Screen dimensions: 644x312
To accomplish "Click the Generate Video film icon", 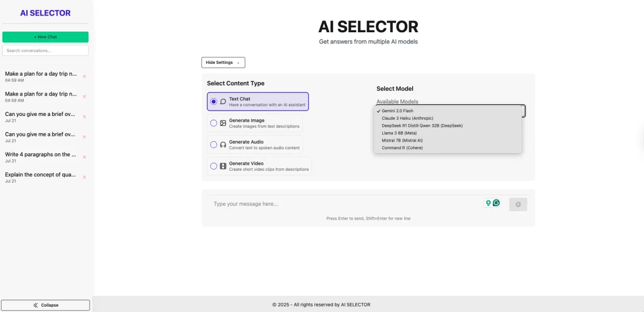I will coord(223,166).
